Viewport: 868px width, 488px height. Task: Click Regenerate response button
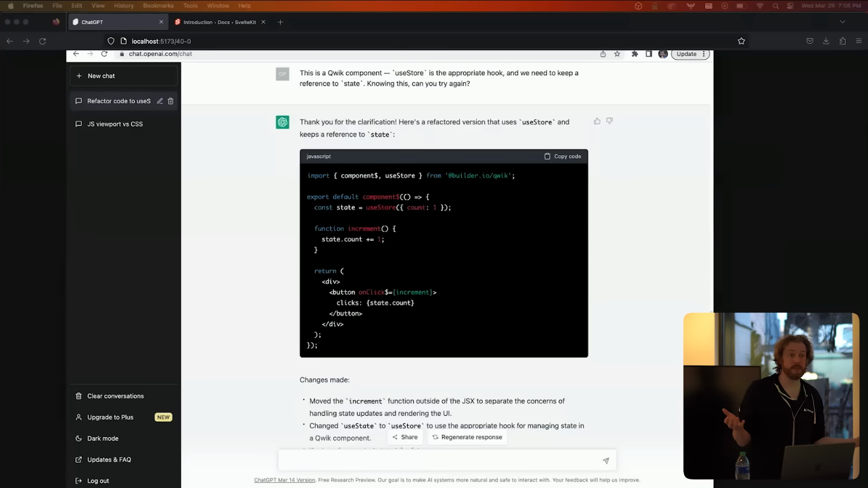click(467, 437)
